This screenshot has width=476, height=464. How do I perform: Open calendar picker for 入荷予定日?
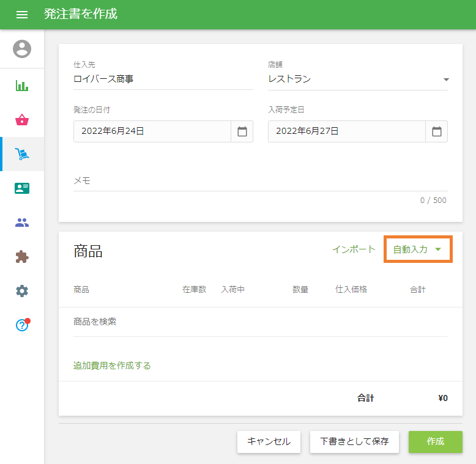tap(436, 131)
